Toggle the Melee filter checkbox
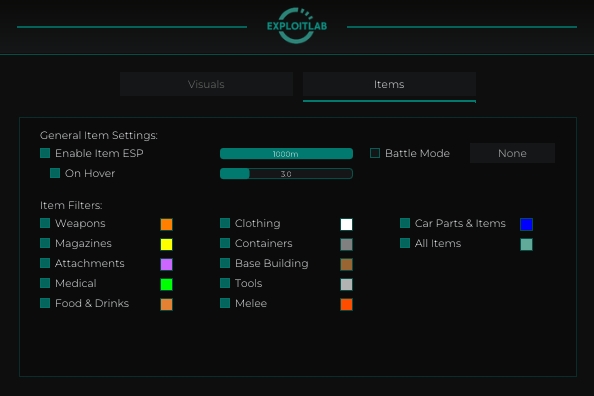 pos(225,303)
